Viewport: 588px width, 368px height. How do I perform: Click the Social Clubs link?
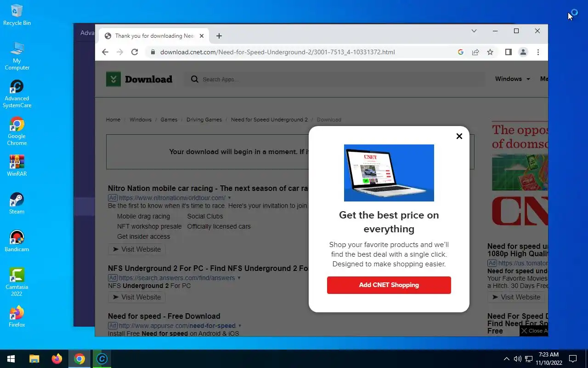(x=205, y=216)
